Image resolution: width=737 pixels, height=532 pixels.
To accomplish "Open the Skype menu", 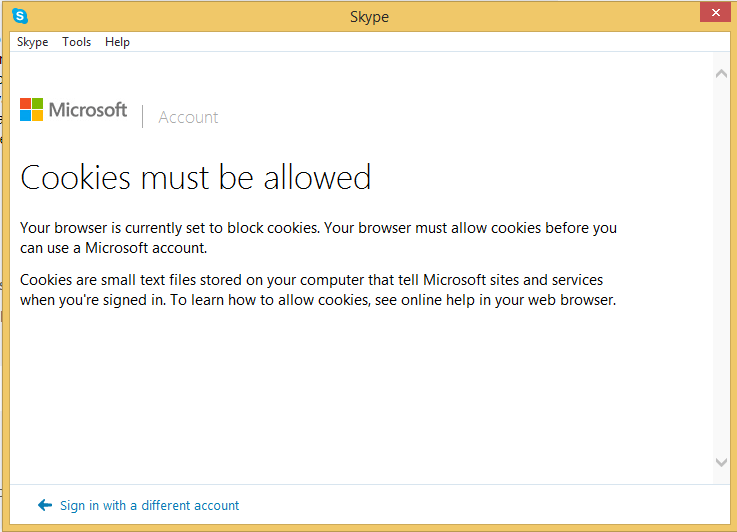I will tap(32, 42).
